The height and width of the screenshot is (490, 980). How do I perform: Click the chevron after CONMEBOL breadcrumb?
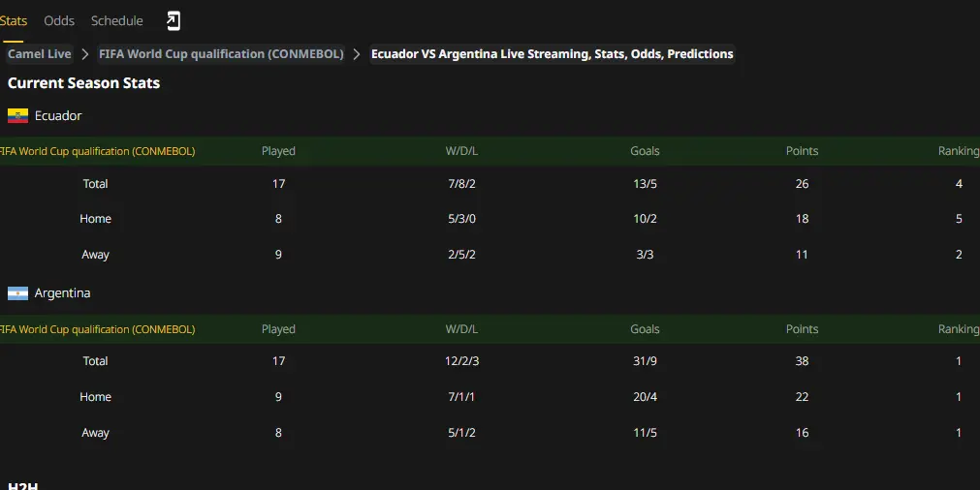click(357, 54)
